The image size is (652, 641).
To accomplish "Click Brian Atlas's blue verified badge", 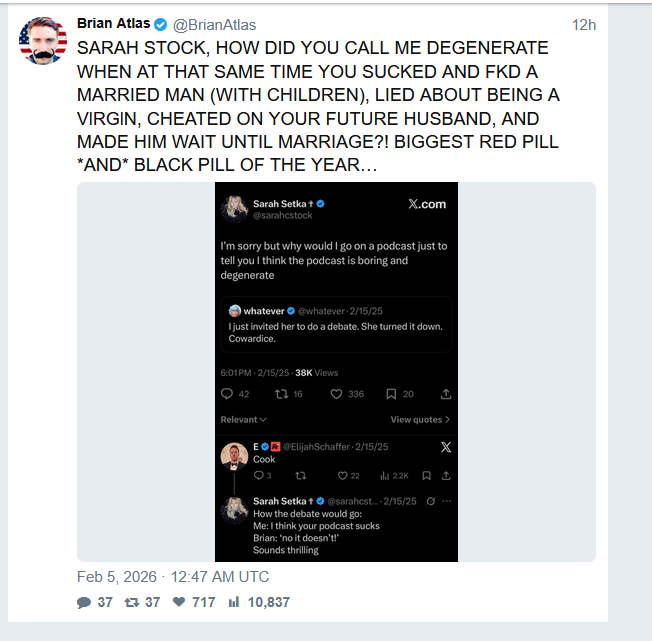I will point(160,24).
